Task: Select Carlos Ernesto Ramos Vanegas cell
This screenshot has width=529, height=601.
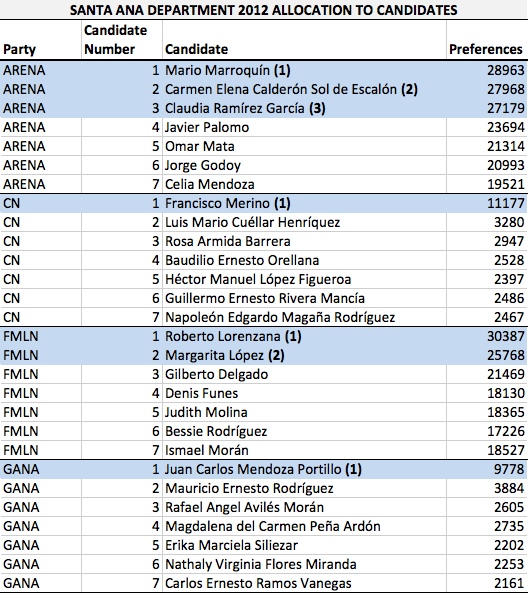Action: pos(304,583)
